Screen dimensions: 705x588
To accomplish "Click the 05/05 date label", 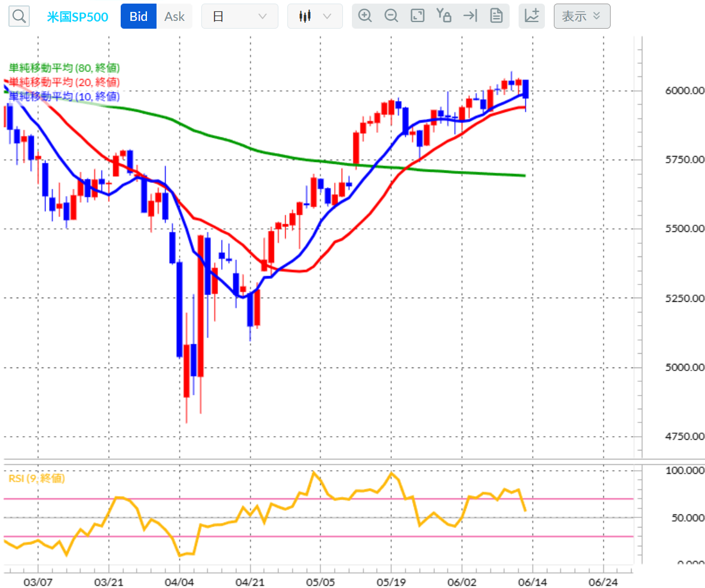I will [320, 582].
